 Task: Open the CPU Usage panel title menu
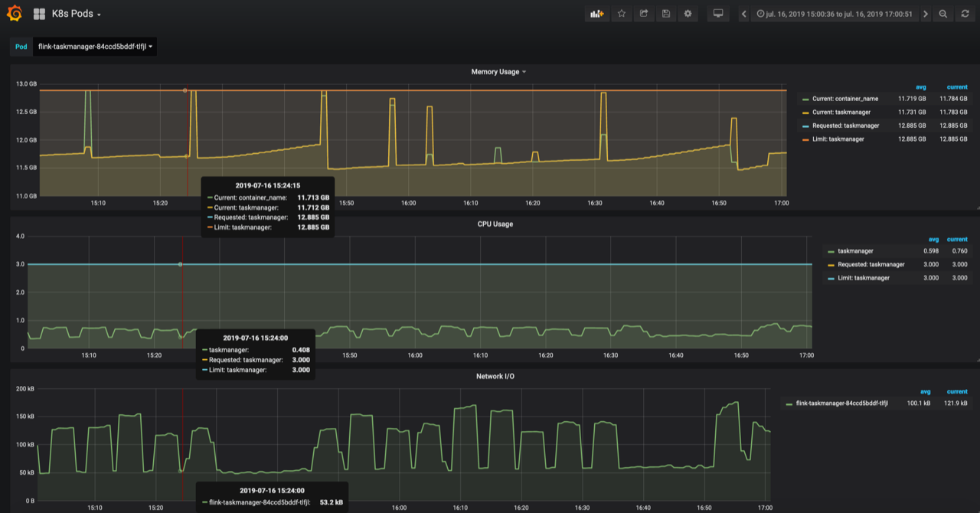pyautogui.click(x=494, y=224)
